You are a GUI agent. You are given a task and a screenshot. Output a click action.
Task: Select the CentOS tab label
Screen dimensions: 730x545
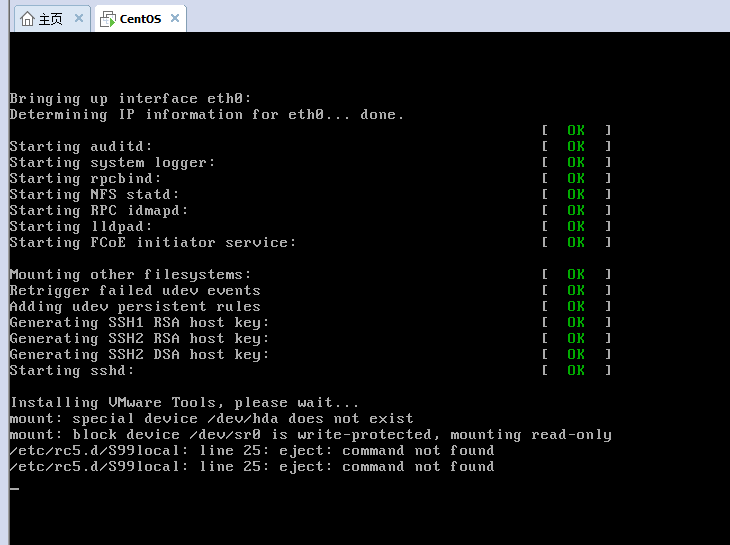click(140, 19)
